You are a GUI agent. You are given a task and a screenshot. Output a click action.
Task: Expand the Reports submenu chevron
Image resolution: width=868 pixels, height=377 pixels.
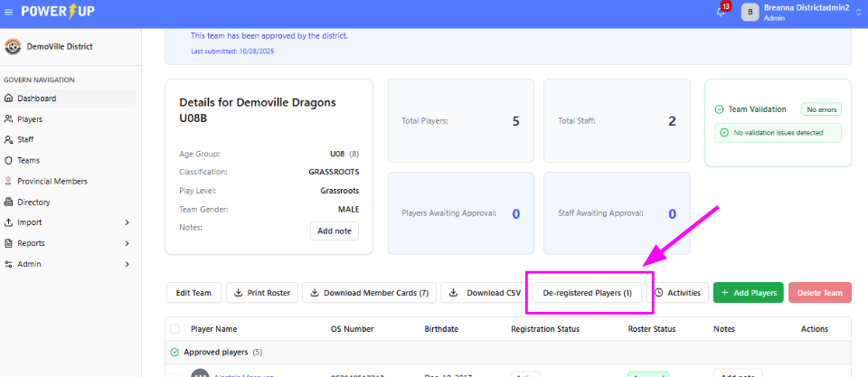click(x=127, y=243)
